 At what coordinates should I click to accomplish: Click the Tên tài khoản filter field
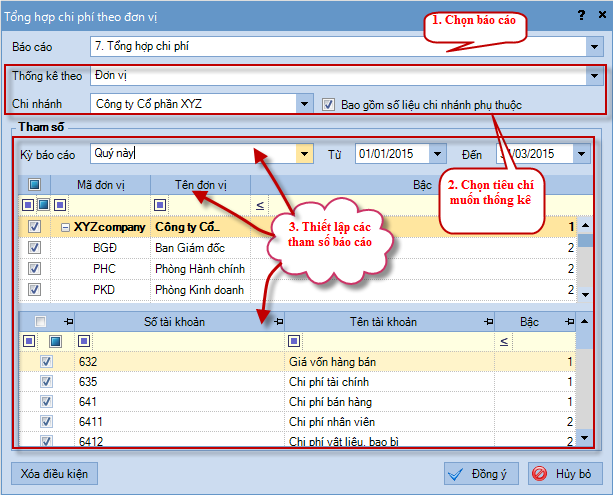(398, 341)
